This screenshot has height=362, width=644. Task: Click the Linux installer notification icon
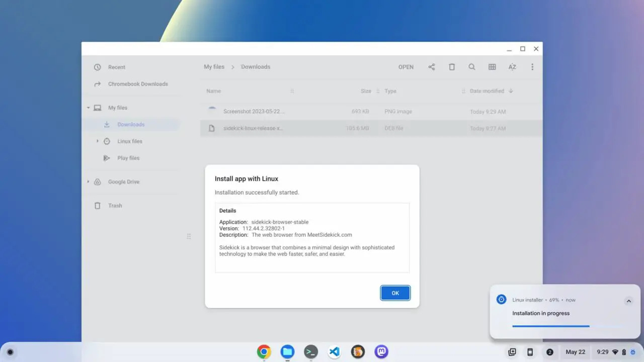[501, 300]
